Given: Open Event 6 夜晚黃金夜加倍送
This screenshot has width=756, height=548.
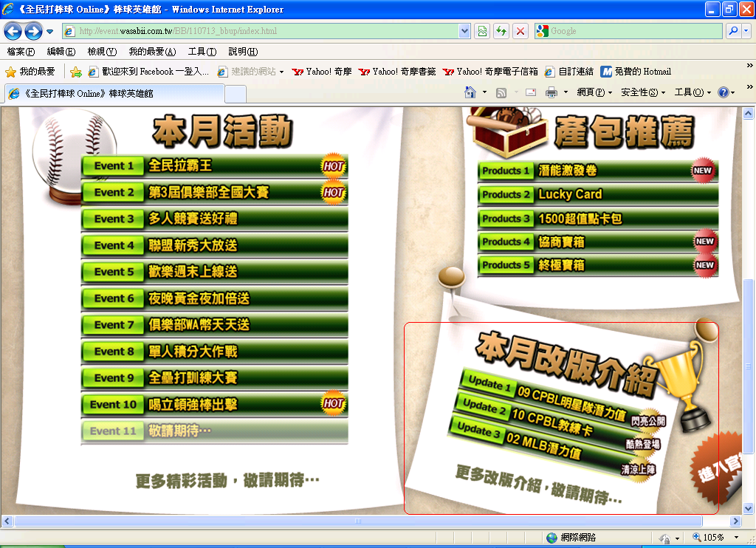Looking at the screenshot, I should 215,298.
